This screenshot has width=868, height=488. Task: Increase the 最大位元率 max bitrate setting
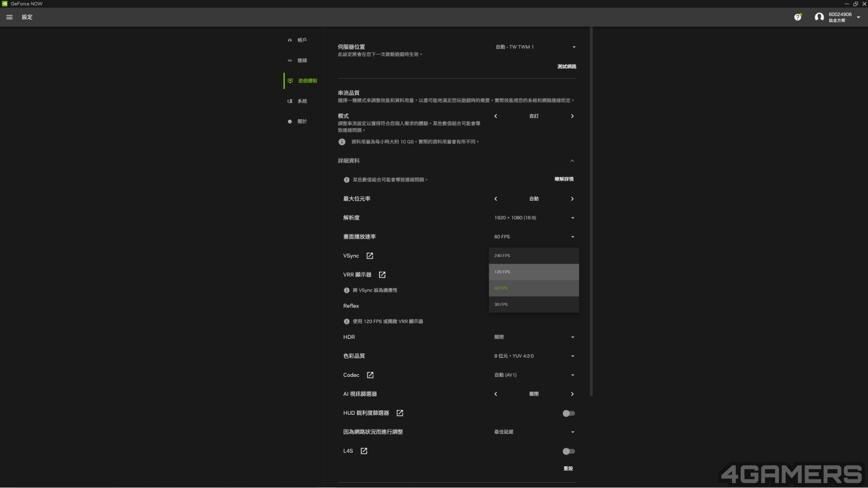(572, 199)
